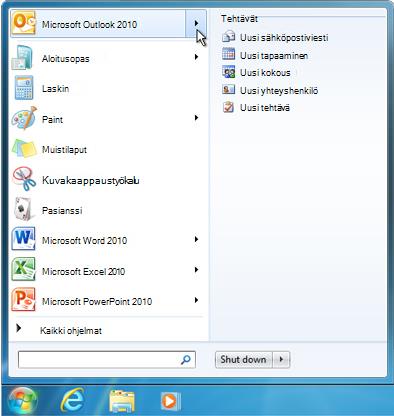Click the Shut down button
The image size is (394, 416).
click(x=243, y=359)
